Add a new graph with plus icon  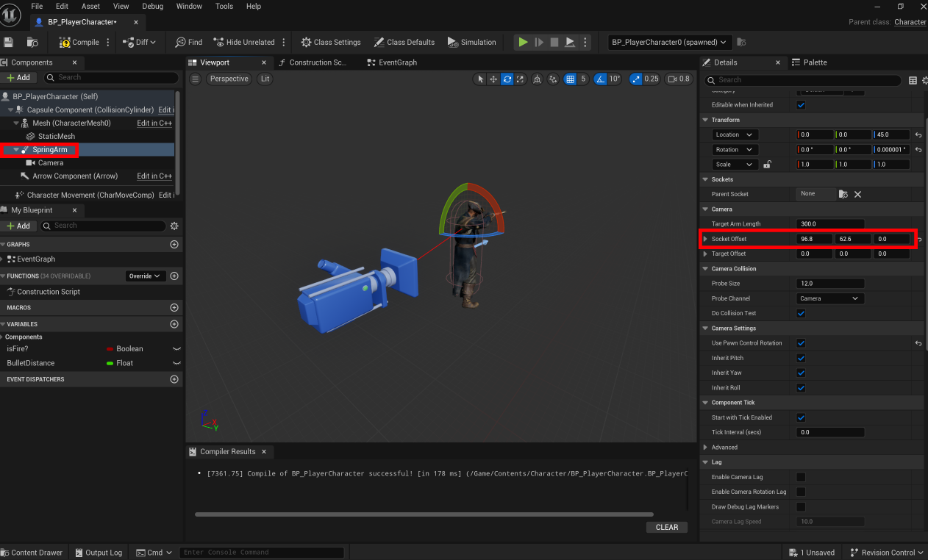(174, 244)
